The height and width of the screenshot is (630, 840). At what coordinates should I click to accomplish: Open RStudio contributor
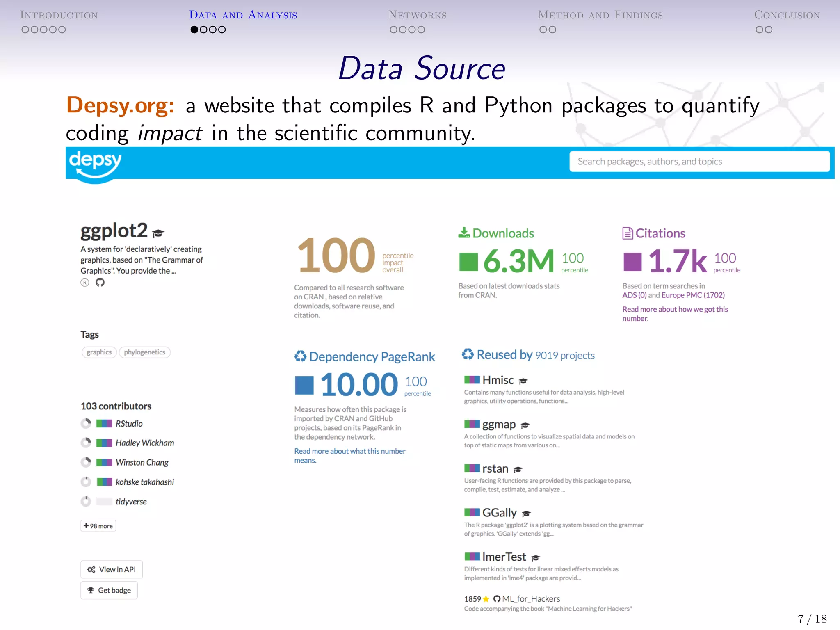(129, 424)
